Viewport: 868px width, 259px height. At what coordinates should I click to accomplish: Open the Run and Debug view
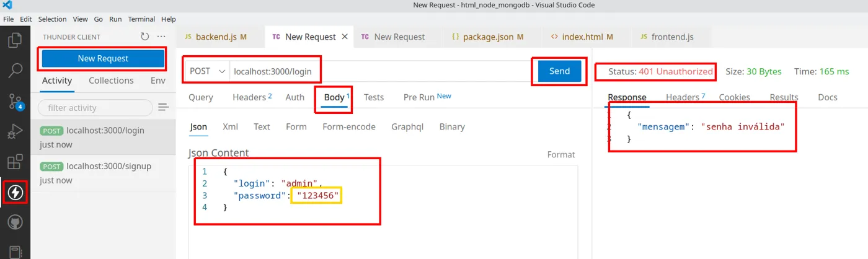pyautogui.click(x=15, y=132)
